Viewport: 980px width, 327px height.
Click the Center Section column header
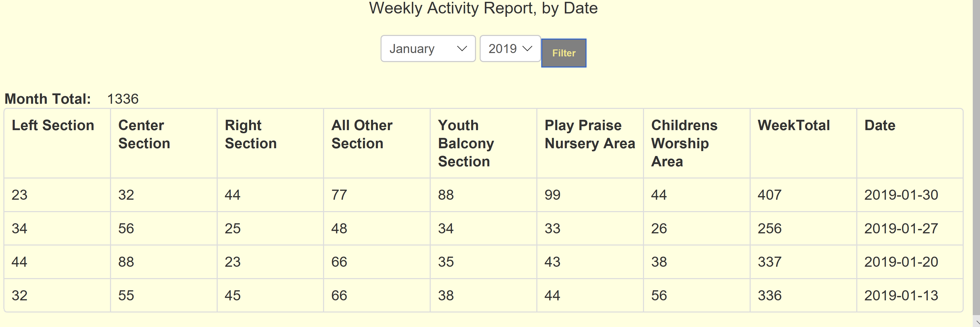pyautogui.click(x=144, y=134)
